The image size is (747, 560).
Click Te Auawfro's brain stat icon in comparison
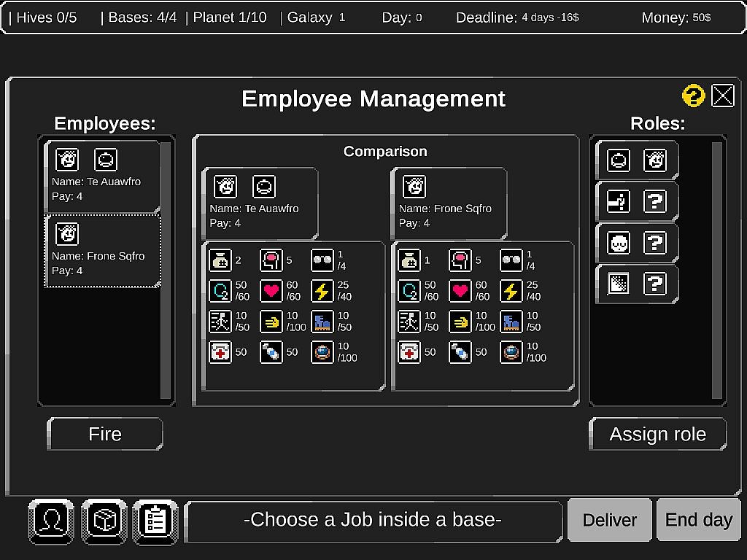click(x=271, y=260)
